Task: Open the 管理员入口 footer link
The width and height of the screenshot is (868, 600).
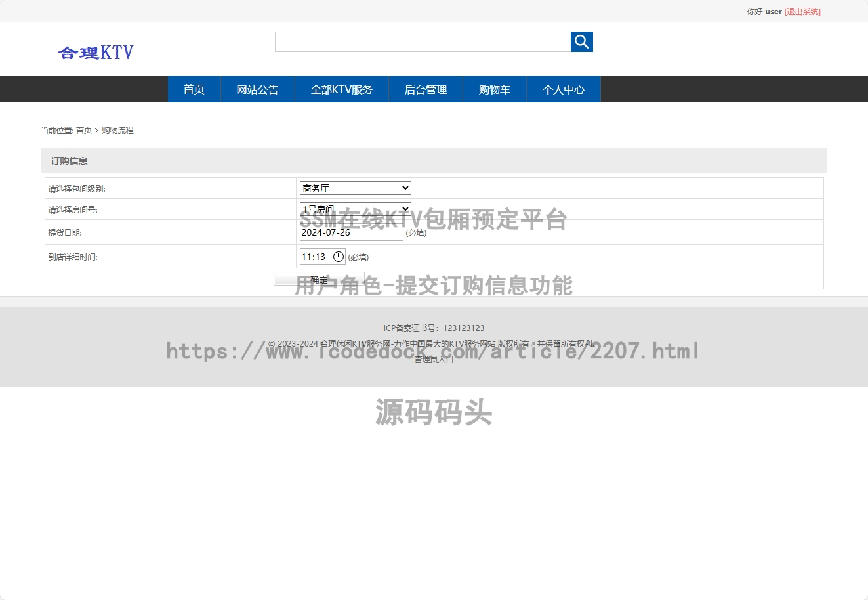Action: pos(434,360)
